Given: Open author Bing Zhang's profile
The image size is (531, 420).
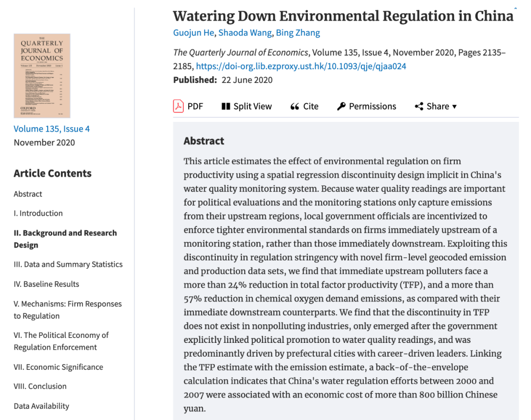Looking at the screenshot, I should pyautogui.click(x=298, y=33).
